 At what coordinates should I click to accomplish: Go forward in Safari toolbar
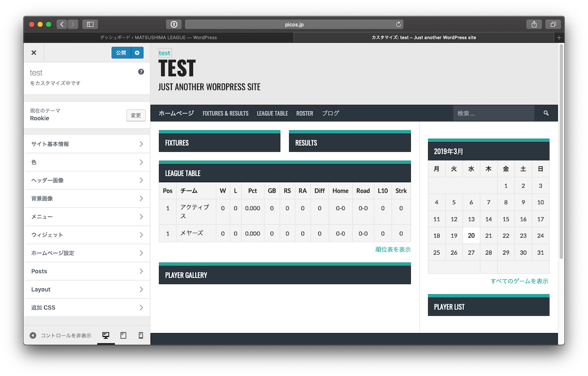point(73,24)
